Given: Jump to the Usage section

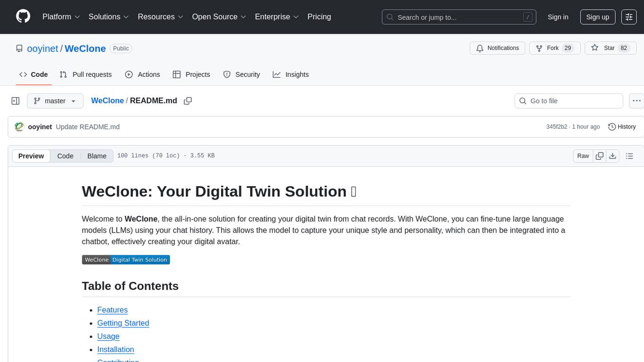Looking at the screenshot, I should [x=108, y=336].
